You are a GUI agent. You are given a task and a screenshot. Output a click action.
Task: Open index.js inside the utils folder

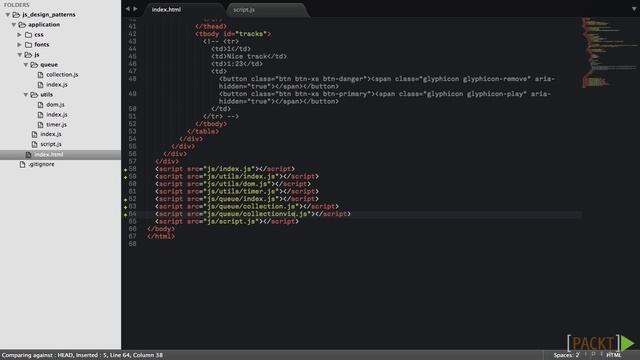(x=57, y=115)
